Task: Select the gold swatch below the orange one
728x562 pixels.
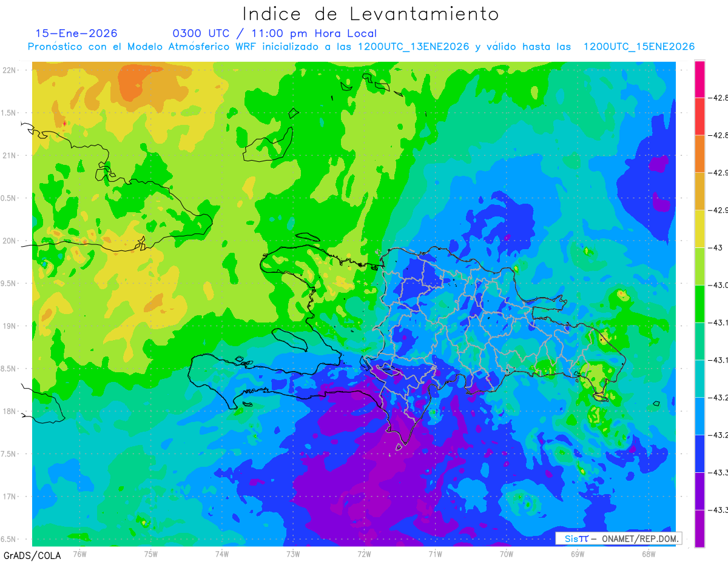Action: pos(699,191)
